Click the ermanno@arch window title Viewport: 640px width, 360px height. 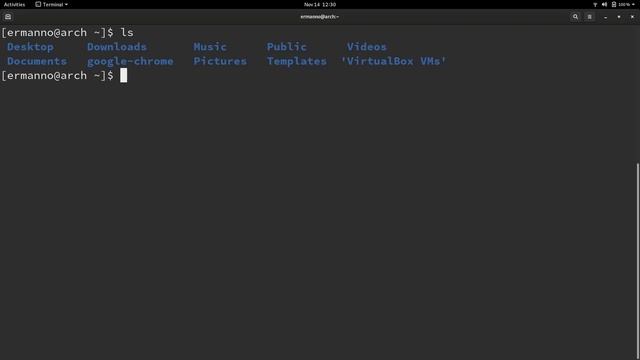click(x=320, y=17)
